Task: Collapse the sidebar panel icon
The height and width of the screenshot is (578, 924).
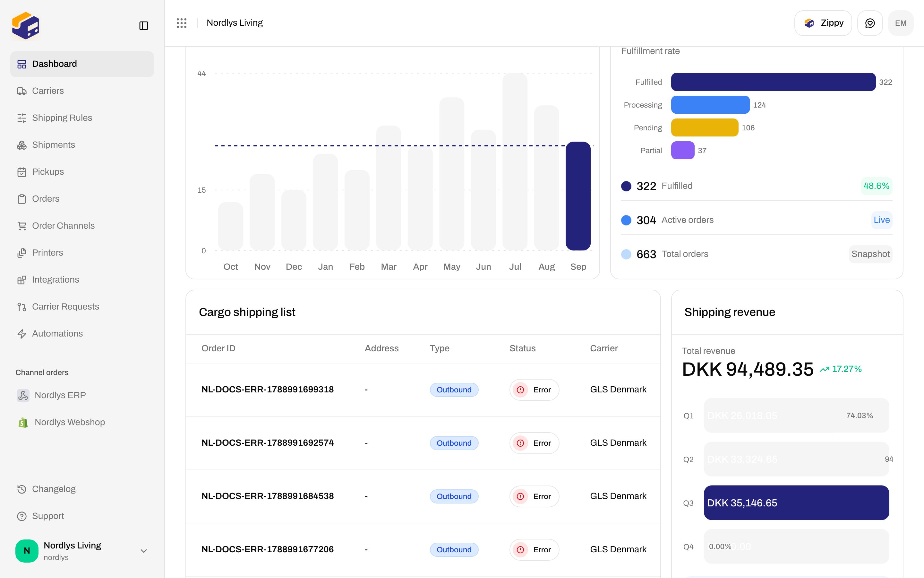Action: point(143,26)
